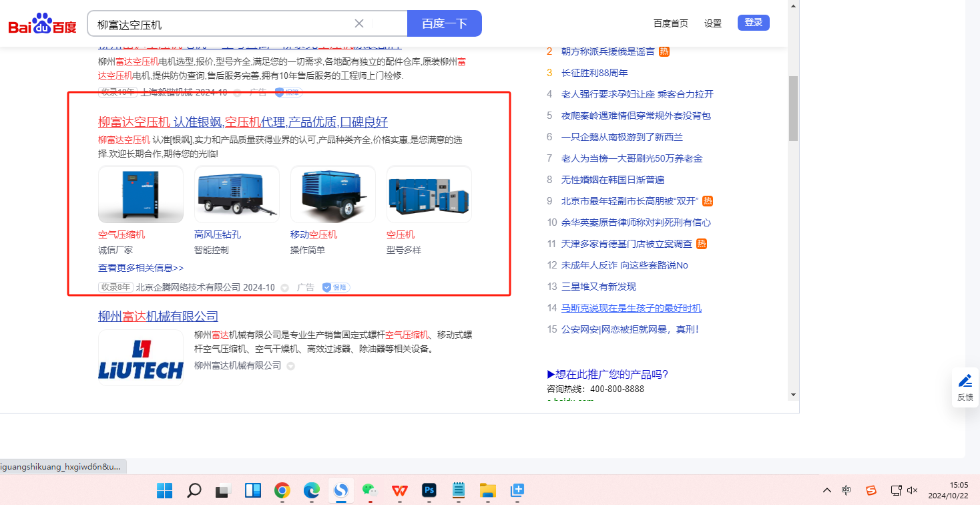Open WeChat from the taskbar
The height and width of the screenshot is (505, 980).
(x=371, y=490)
